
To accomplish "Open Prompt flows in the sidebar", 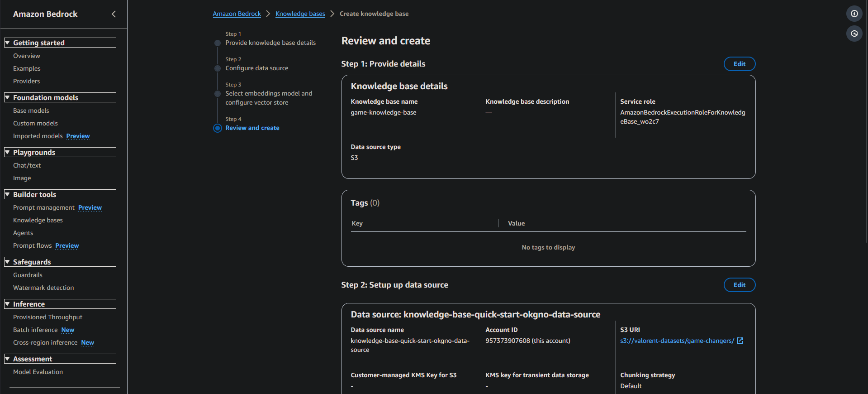I will (33, 245).
